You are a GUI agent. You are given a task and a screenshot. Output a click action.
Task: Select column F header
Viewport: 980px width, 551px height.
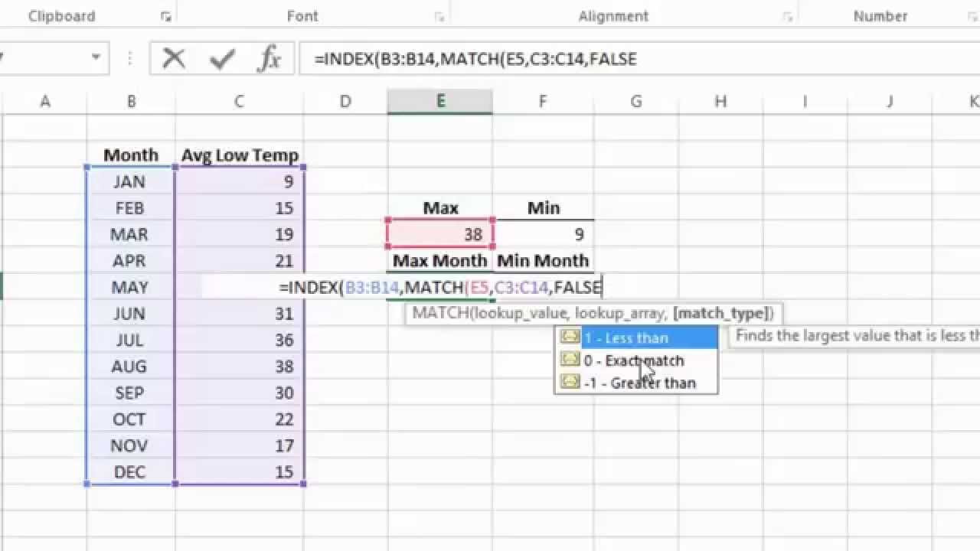pyautogui.click(x=543, y=101)
